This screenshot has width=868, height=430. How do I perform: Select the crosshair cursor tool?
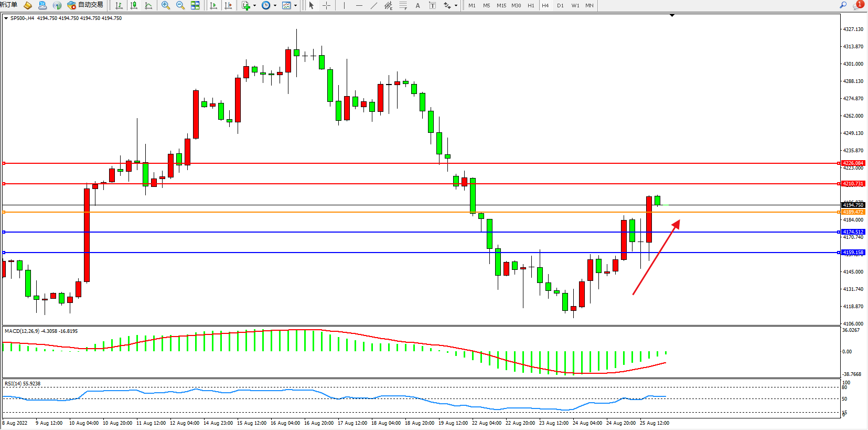click(x=326, y=5)
